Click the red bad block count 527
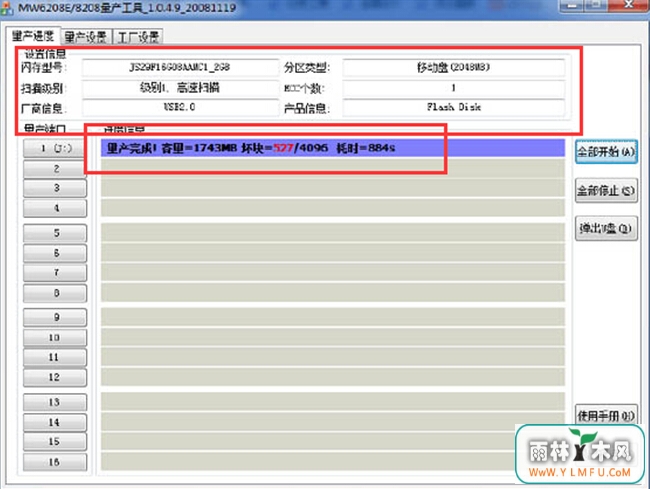The width and height of the screenshot is (650, 489). pyautogui.click(x=284, y=148)
